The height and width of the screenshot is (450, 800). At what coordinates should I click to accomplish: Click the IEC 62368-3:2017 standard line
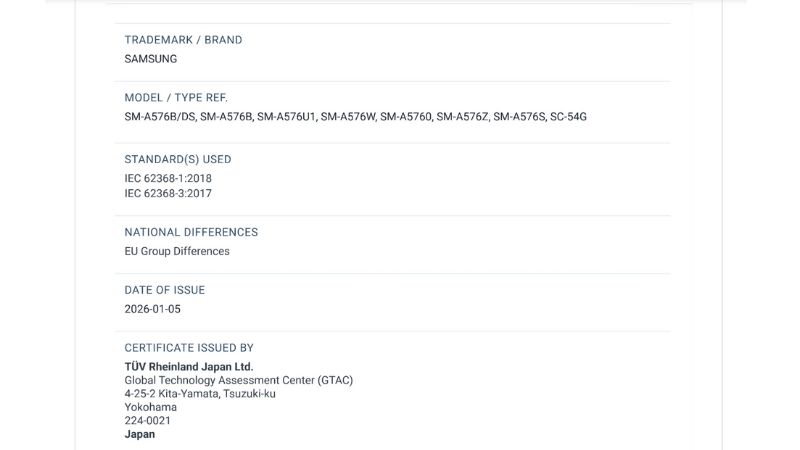168,193
